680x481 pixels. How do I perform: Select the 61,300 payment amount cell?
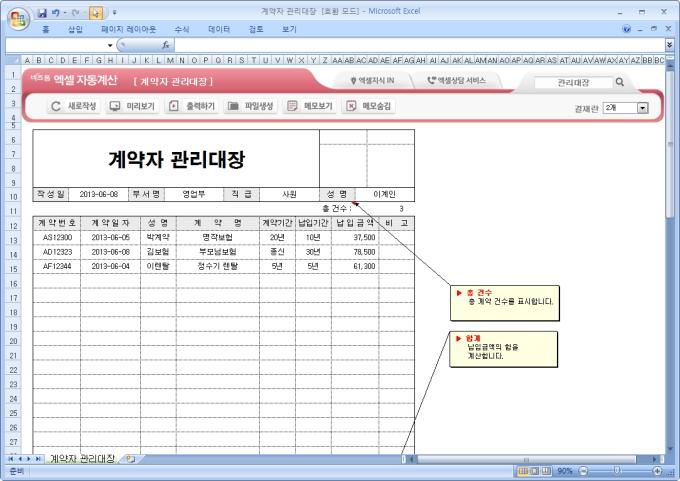tap(355, 266)
